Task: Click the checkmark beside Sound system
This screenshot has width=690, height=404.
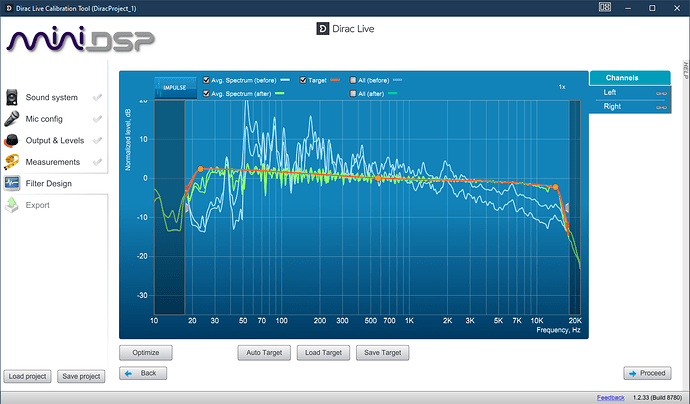Action: (x=97, y=97)
